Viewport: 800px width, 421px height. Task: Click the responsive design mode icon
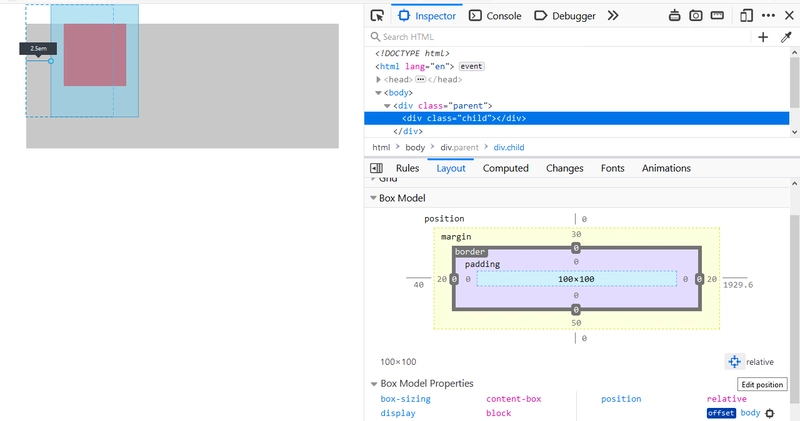(746, 16)
